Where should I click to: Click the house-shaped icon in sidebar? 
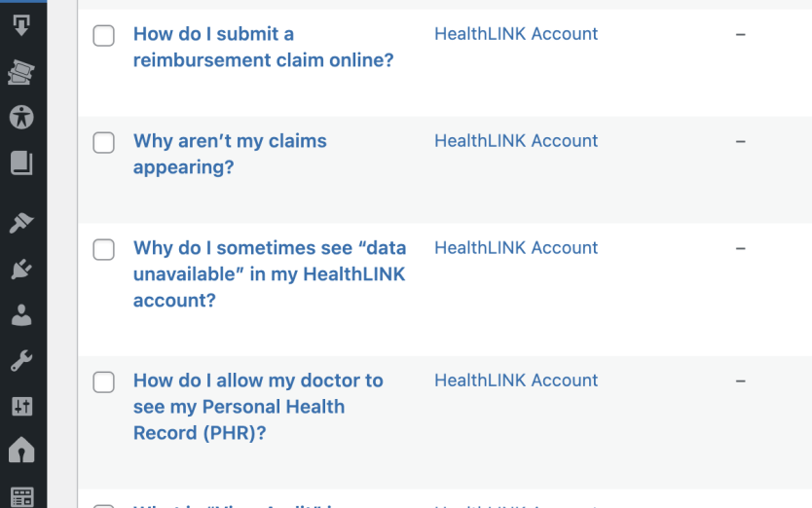[21, 451]
